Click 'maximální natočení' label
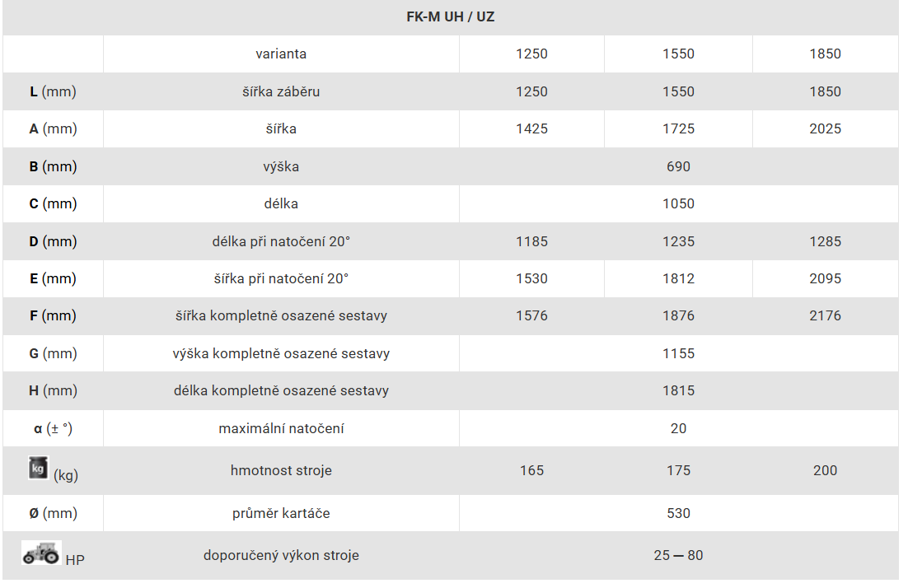This screenshot has width=908, height=588. pos(281,428)
